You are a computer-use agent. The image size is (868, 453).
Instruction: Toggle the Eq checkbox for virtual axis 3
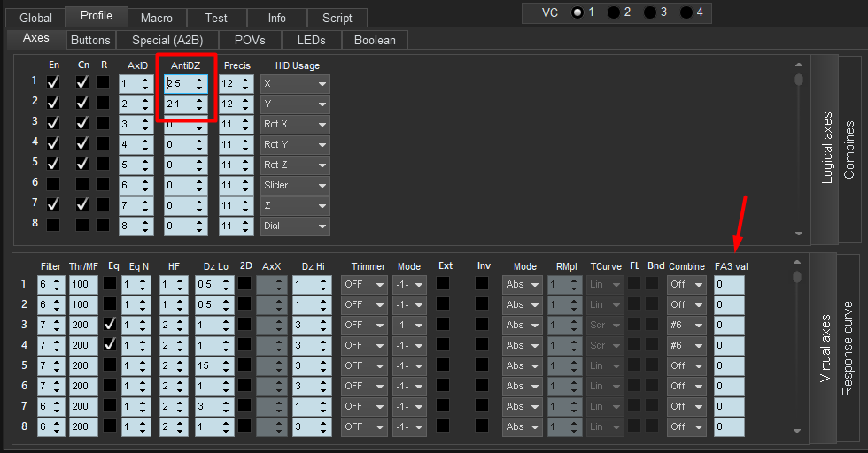coord(110,325)
